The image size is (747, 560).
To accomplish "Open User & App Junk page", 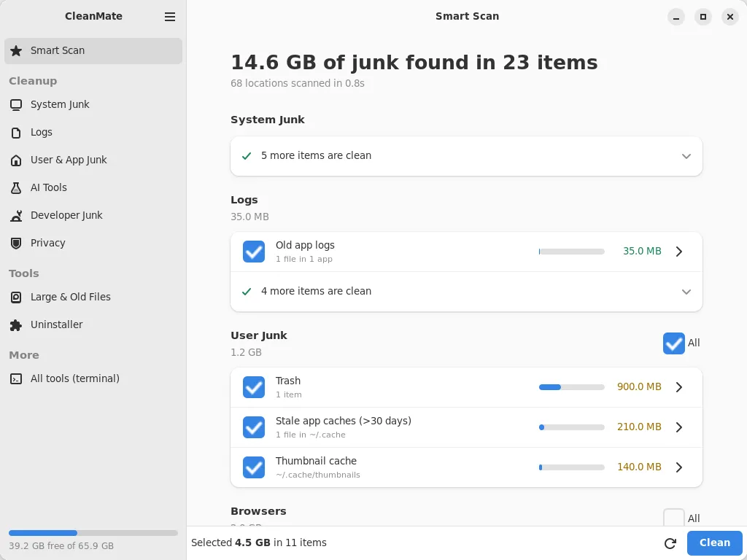I will [x=93, y=160].
